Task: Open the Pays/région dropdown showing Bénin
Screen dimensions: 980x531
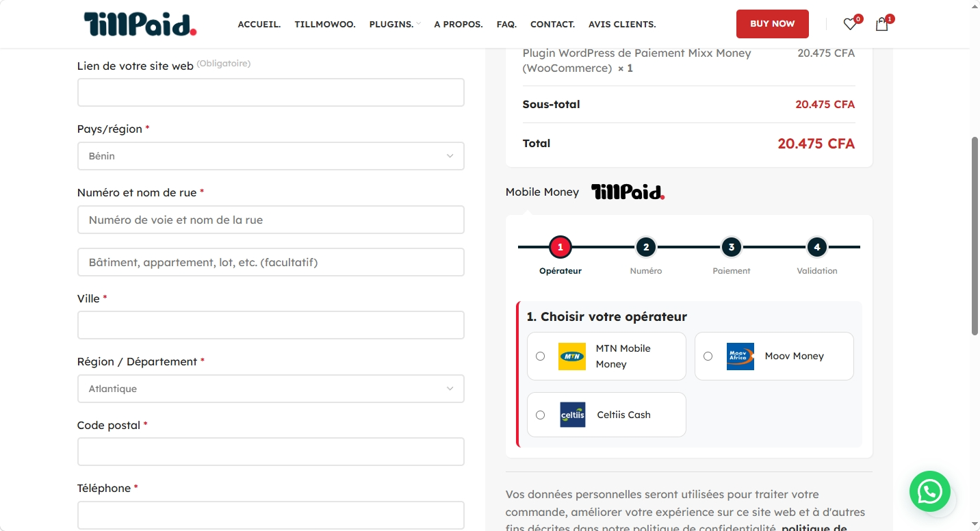Action: coord(271,156)
